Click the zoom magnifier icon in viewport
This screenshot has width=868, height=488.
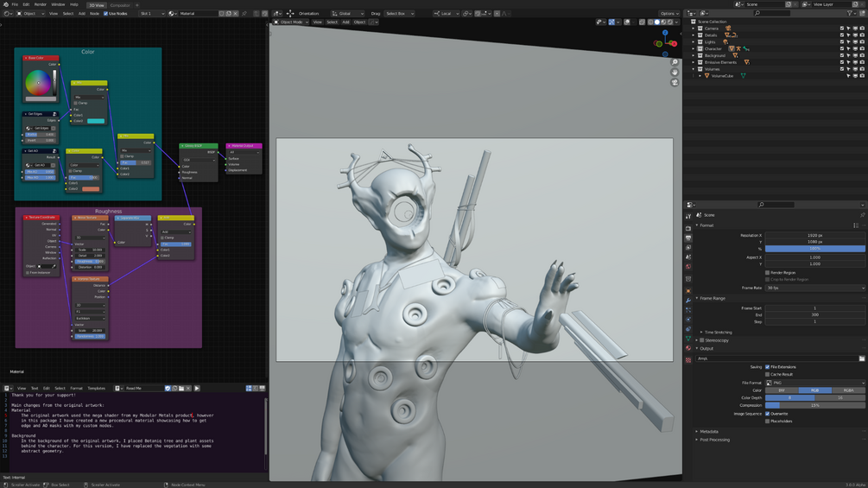(675, 62)
